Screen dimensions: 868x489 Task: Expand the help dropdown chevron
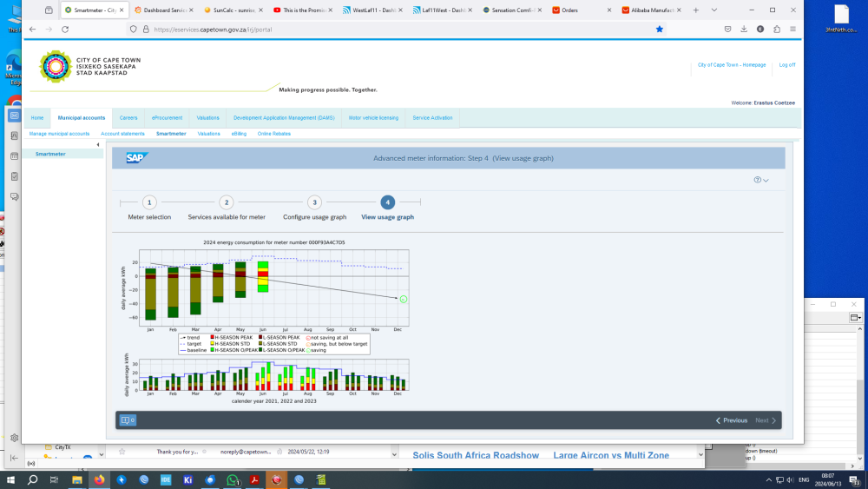tap(766, 180)
